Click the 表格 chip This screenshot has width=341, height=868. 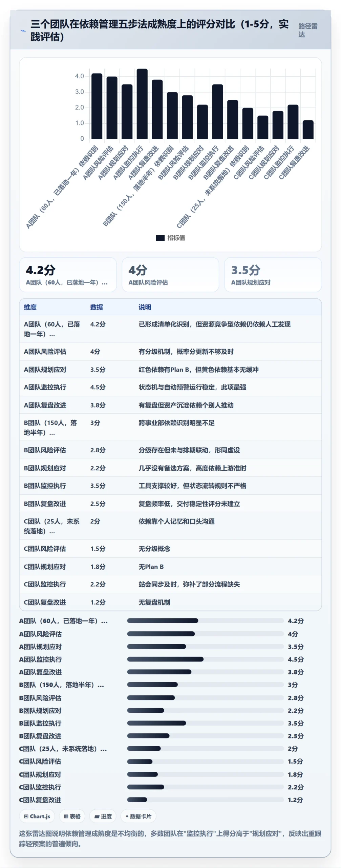(72, 816)
